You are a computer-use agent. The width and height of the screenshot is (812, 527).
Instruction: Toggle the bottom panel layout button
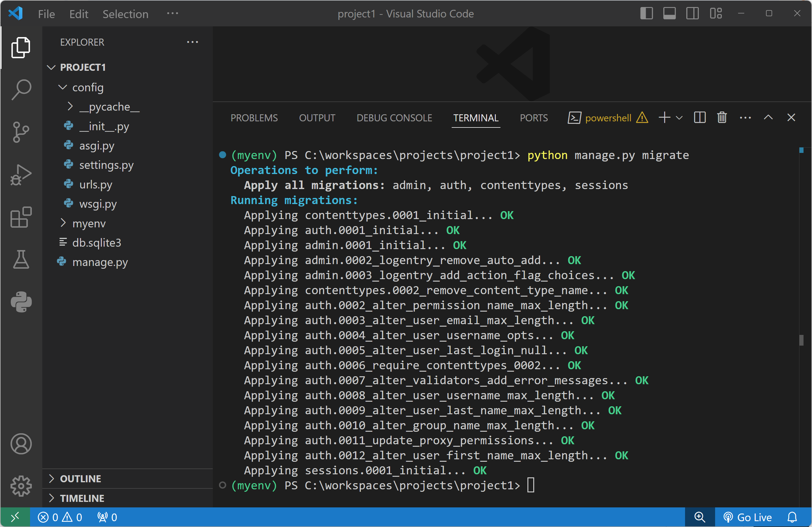click(669, 14)
